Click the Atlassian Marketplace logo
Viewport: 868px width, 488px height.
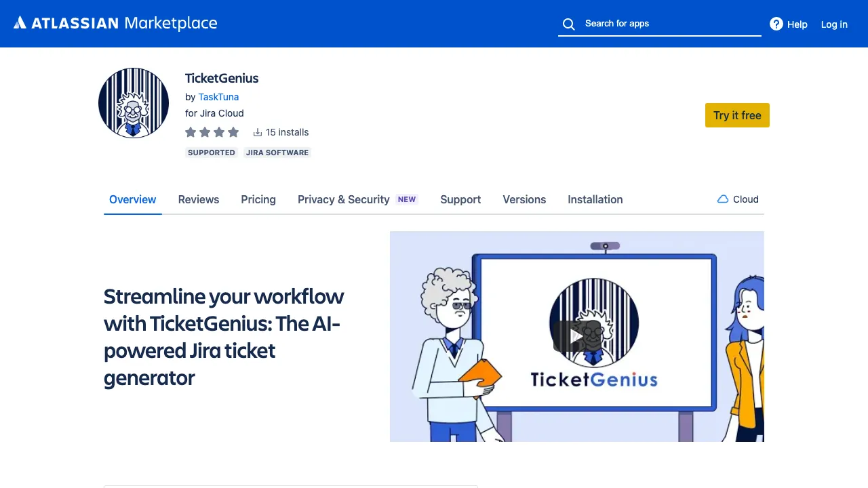[x=115, y=23]
